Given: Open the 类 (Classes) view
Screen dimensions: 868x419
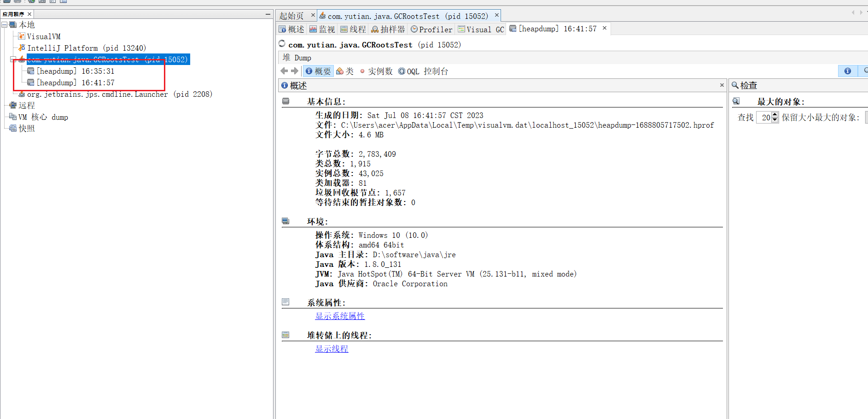Looking at the screenshot, I should point(345,71).
